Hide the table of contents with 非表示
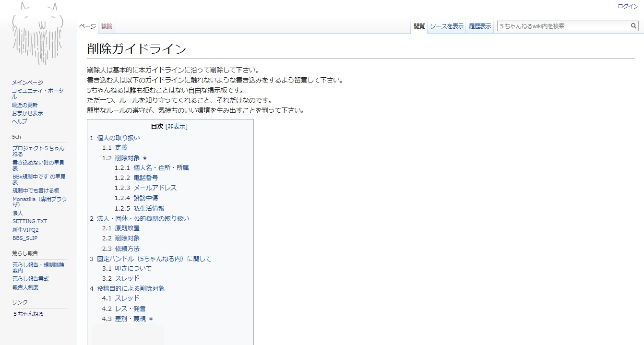This screenshot has width=644, height=345. pos(177,127)
